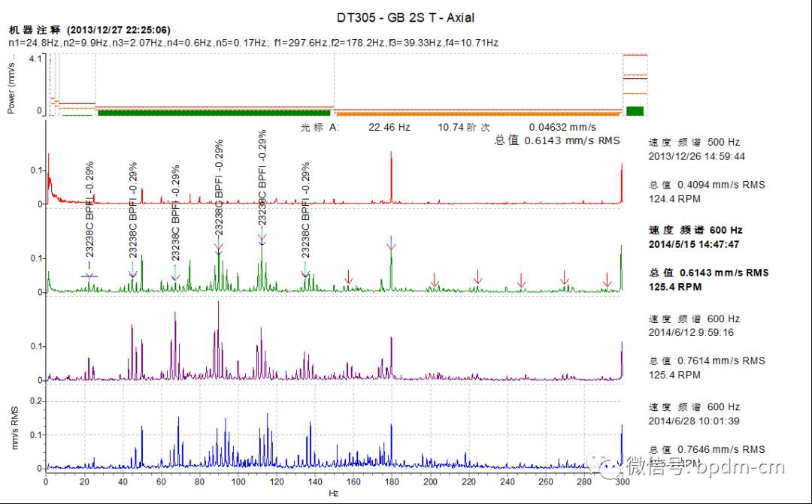Select the blue cursor A marker at 22 Hz
Viewport: 812px width, 504px height.
pos(89,276)
